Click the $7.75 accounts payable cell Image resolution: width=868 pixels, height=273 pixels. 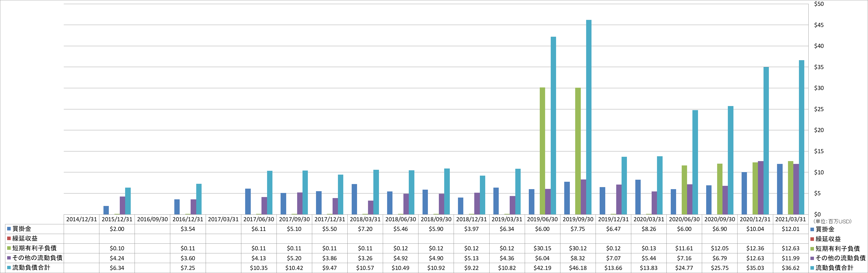[578, 229]
